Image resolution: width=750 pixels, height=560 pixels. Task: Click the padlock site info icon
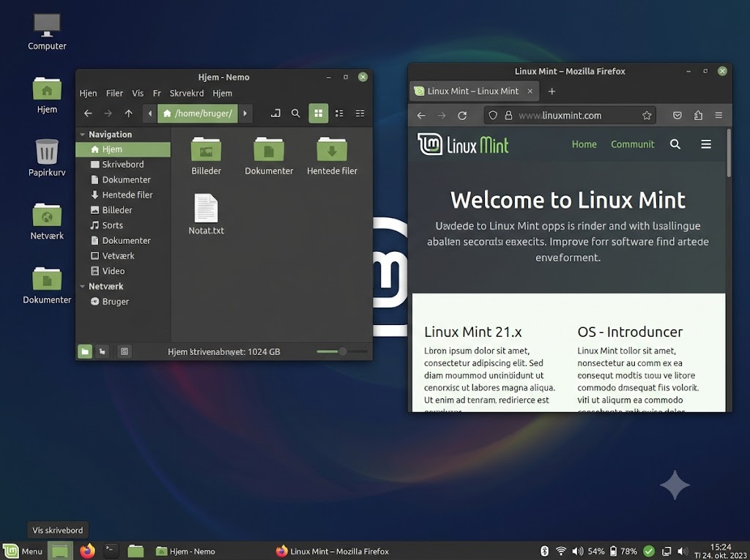pyautogui.click(x=508, y=115)
